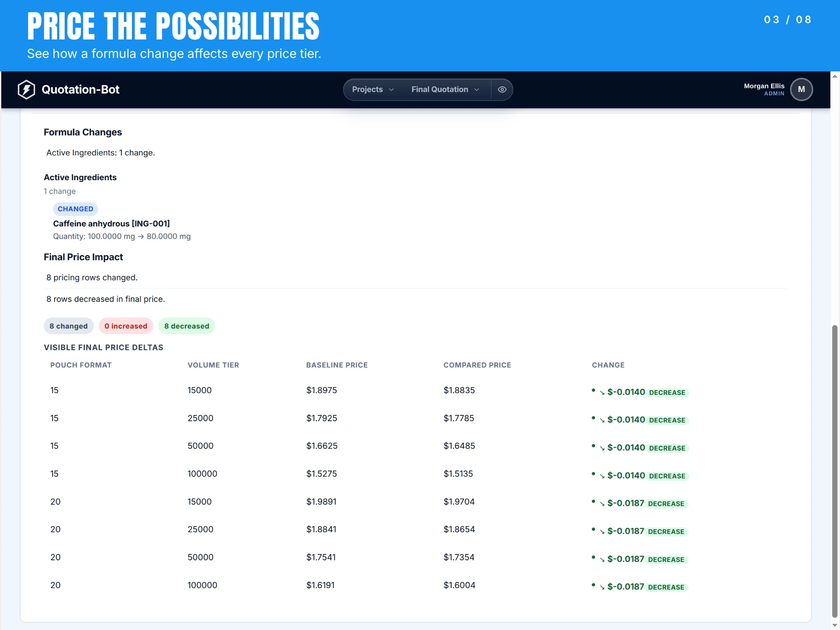840x630 pixels.
Task: Click the vertical scrollbar thumb
Action: (x=835, y=470)
